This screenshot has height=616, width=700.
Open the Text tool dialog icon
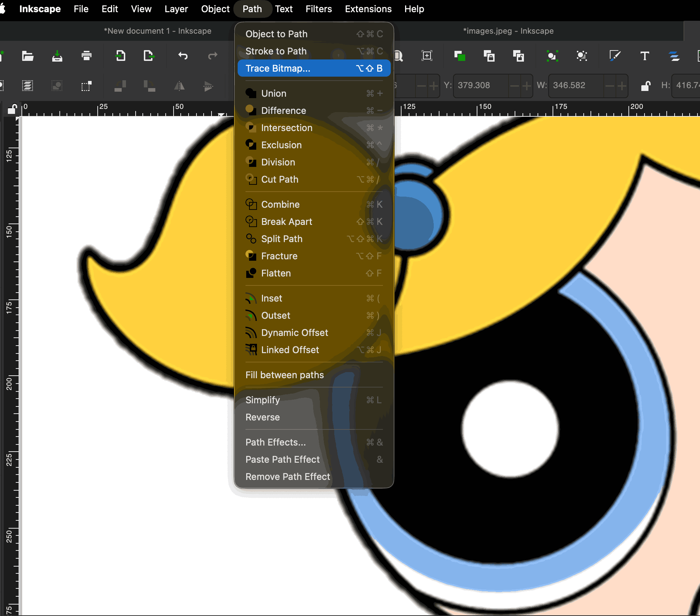645,56
